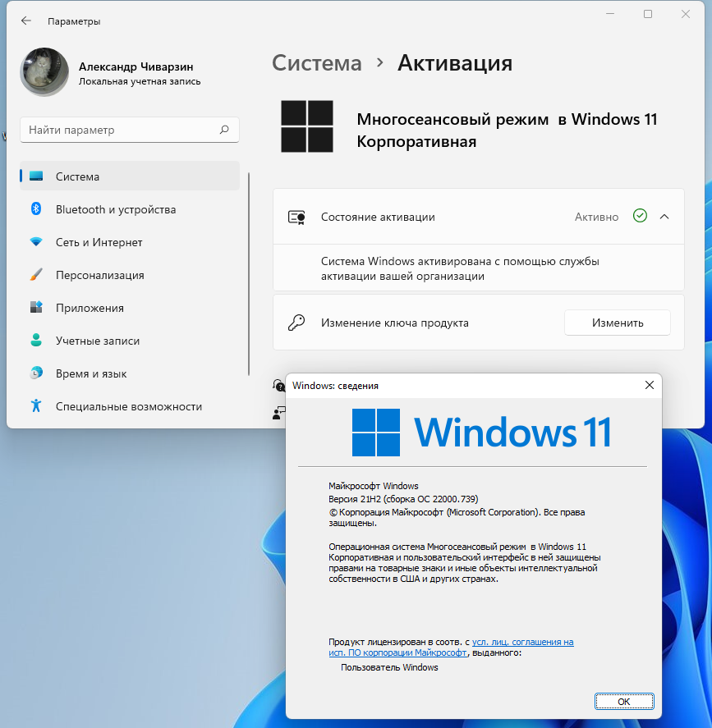Click 'Система' in the breadcrumb heading
The width and height of the screenshot is (712, 728).
click(x=317, y=63)
